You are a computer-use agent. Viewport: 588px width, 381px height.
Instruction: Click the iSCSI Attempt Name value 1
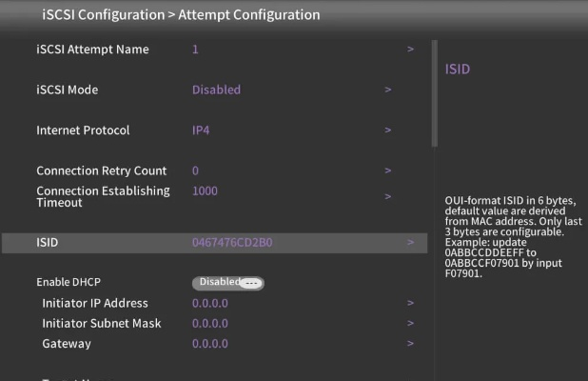(195, 49)
